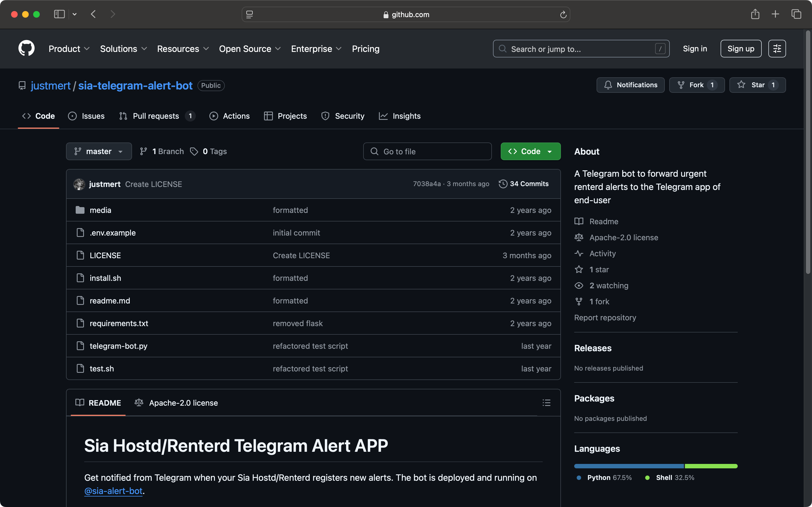Screen dimensions: 812x507
Task: Open the master branch dropdown
Action: pos(99,151)
